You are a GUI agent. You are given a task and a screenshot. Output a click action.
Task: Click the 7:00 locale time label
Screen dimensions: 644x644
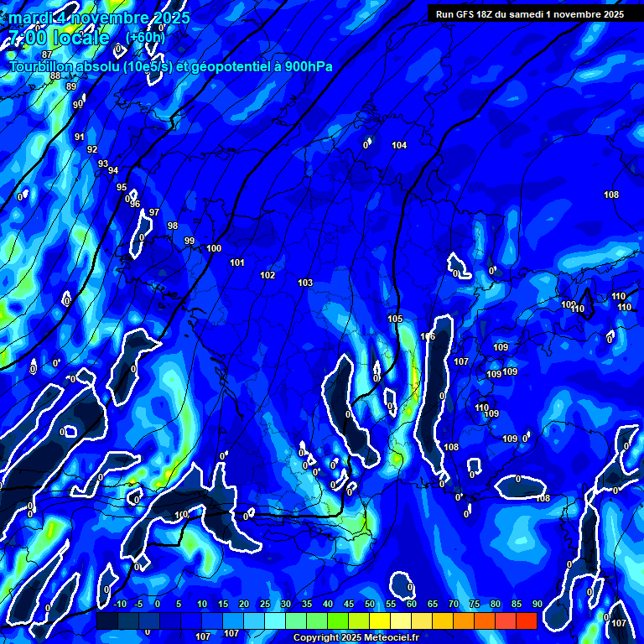(59, 38)
